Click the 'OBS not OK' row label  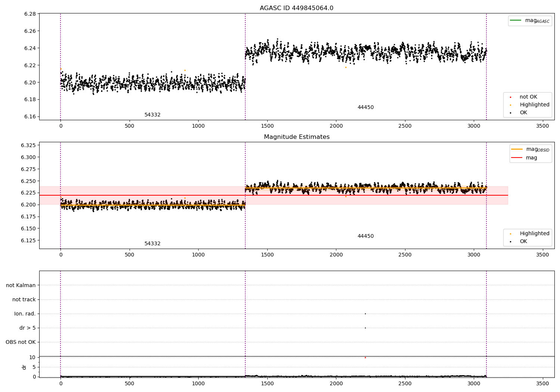coord(21,342)
